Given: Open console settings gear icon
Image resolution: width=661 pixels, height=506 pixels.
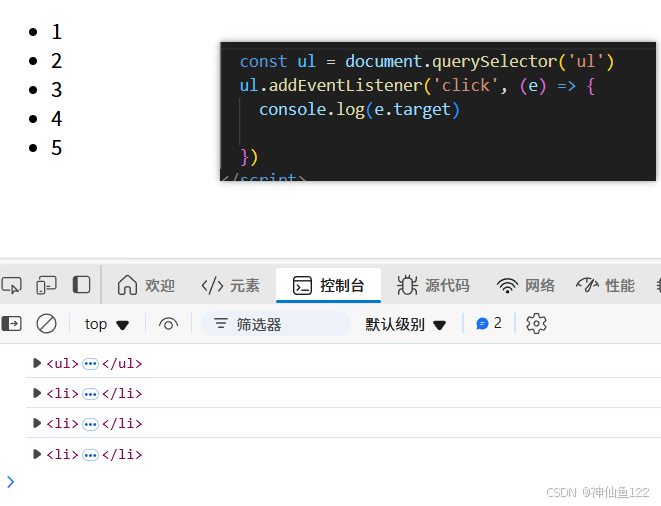Looking at the screenshot, I should pyautogui.click(x=536, y=324).
